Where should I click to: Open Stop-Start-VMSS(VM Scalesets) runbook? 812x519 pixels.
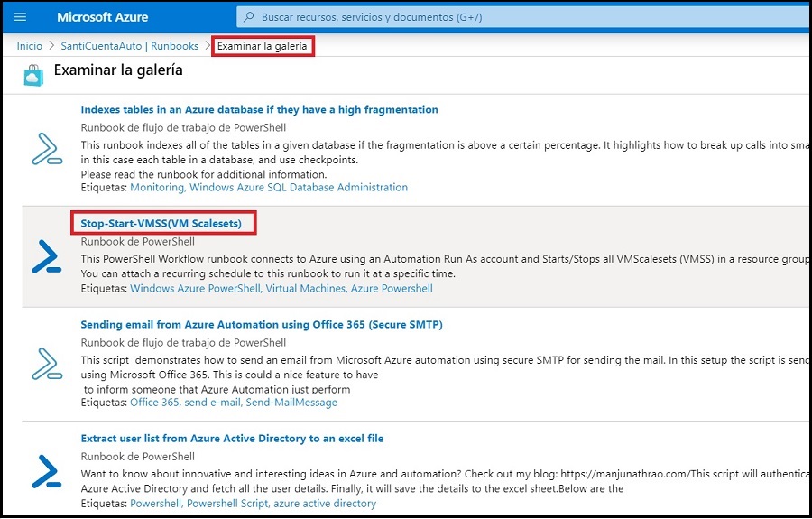click(x=161, y=223)
